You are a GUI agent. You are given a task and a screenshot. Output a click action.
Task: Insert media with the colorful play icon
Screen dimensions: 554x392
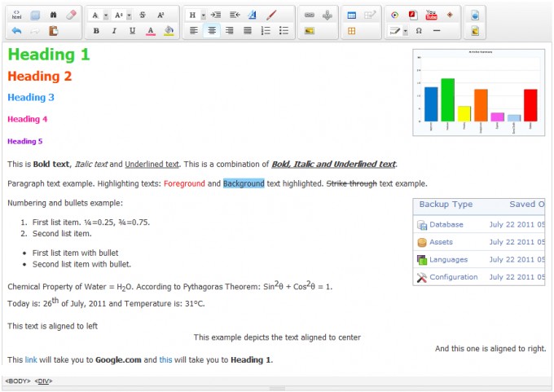click(x=394, y=15)
